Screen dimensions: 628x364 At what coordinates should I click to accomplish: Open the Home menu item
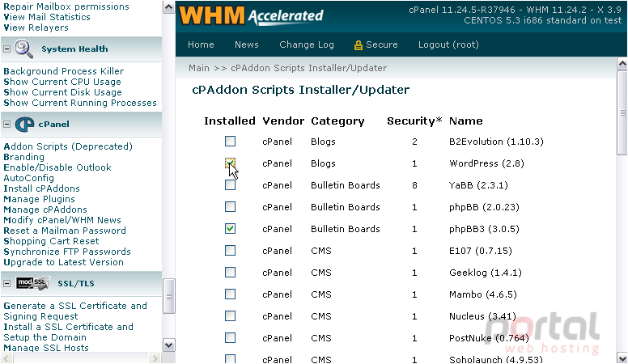pos(201,44)
